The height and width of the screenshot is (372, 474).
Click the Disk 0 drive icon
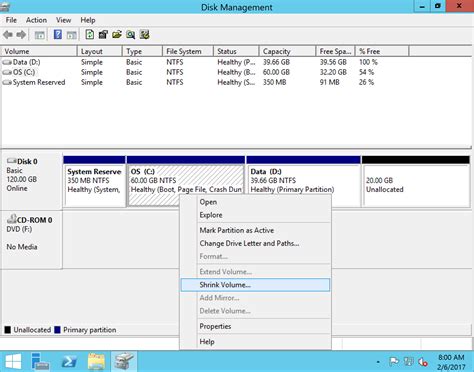click(x=11, y=161)
